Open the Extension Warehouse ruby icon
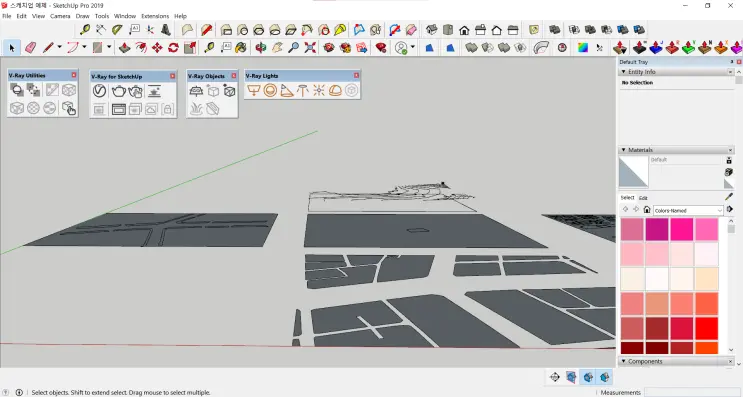This screenshot has width=743, height=397. [x=381, y=48]
